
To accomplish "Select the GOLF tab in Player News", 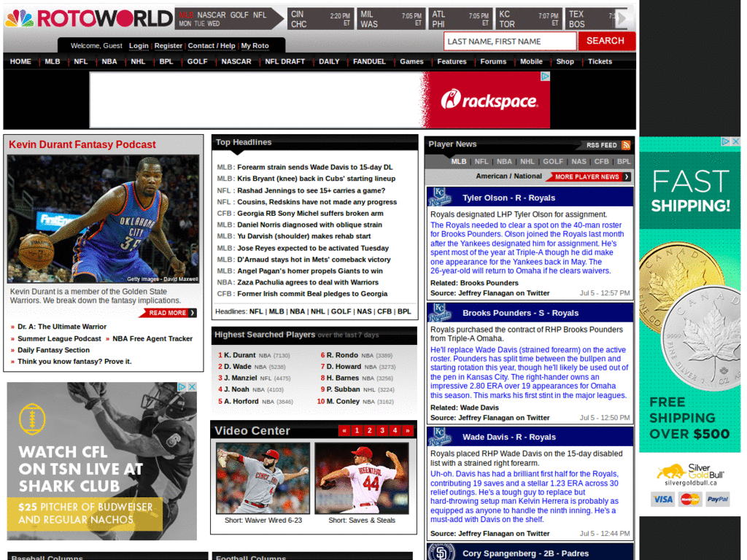I will point(553,161).
